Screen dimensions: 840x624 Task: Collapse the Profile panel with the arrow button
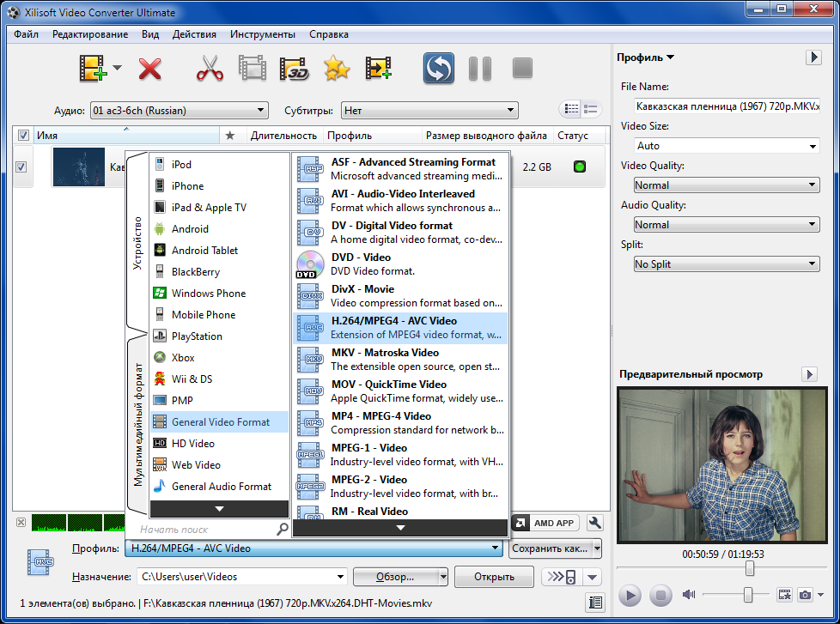[x=813, y=58]
